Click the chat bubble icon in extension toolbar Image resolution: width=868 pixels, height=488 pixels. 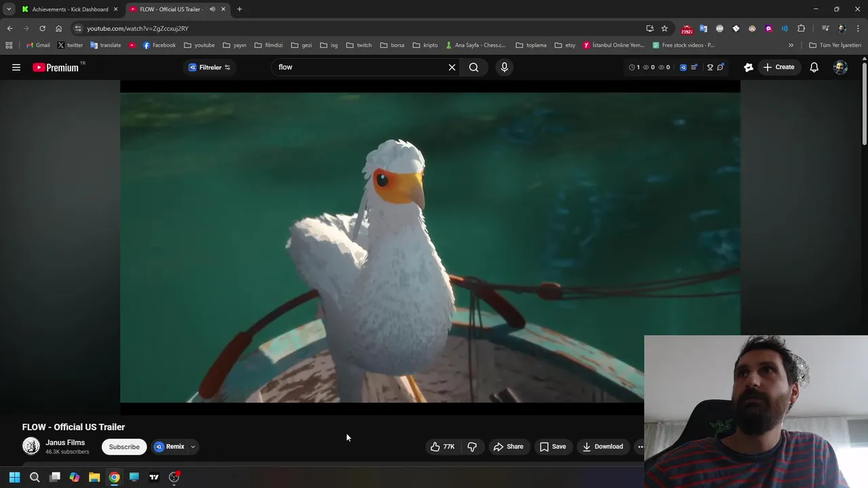pyautogui.click(x=720, y=67)
